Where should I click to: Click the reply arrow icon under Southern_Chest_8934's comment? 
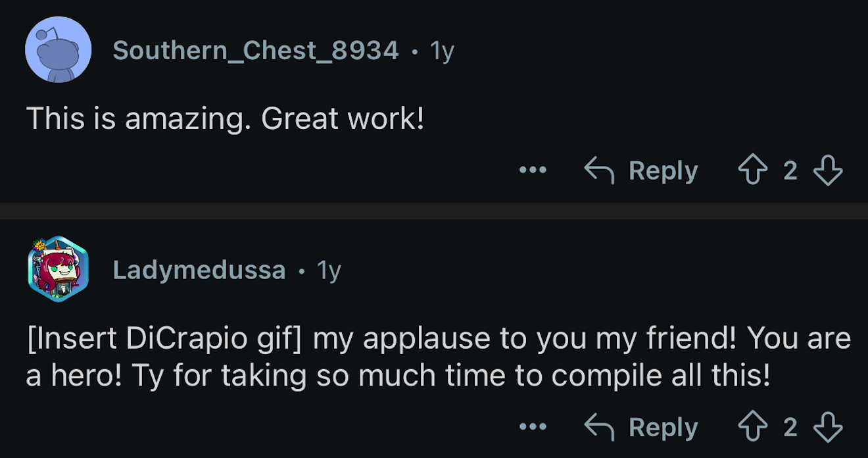pos(599,170)
